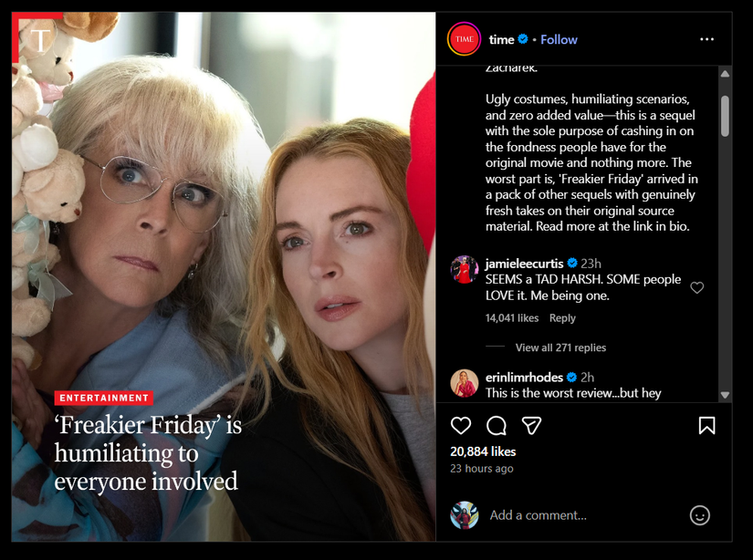Click jamieleecurtis profile picture

tap(464, 269)
